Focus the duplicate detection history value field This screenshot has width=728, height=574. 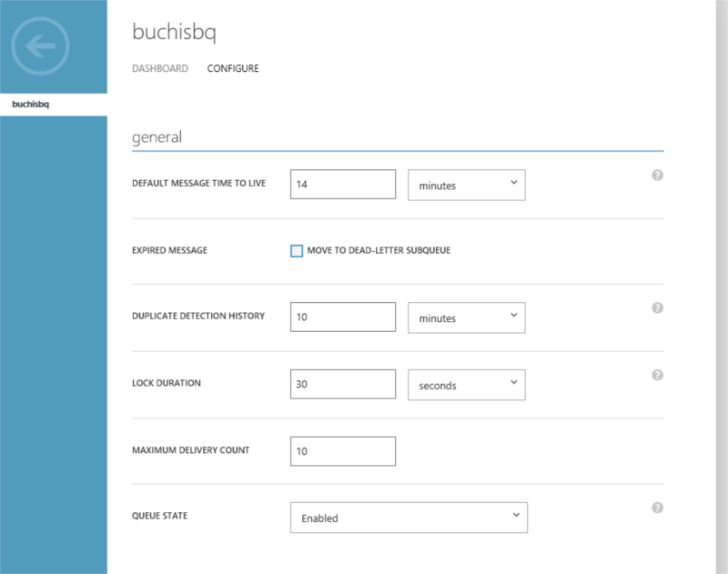(x=342, y=317)
